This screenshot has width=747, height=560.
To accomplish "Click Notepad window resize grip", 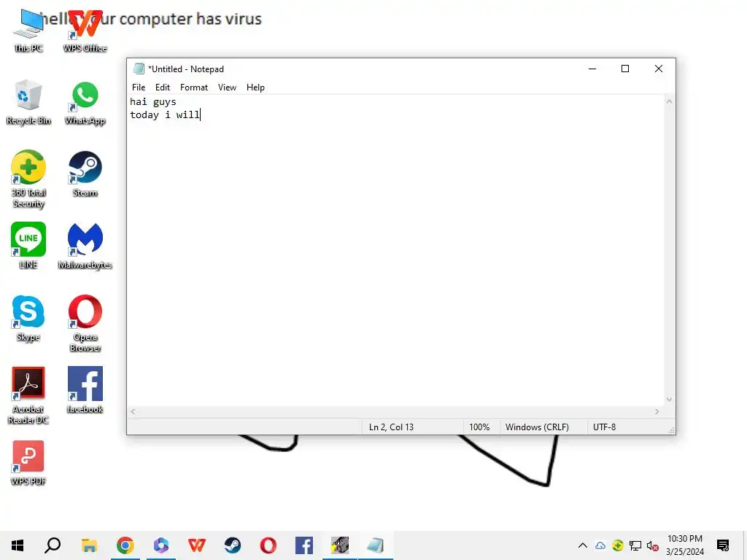I will coord(671,430).
